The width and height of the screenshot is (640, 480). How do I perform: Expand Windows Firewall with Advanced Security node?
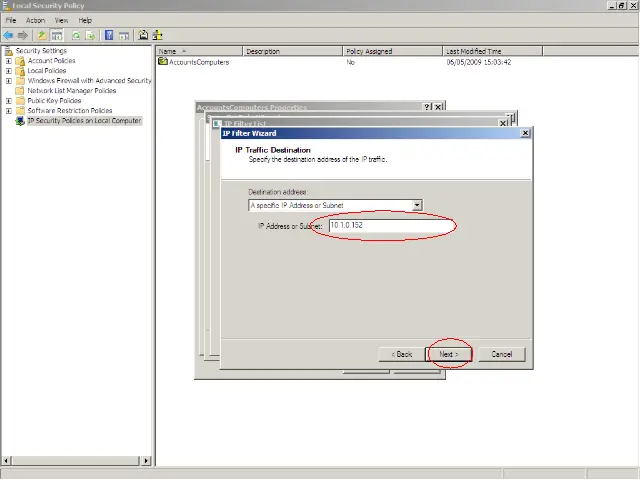[x=9, y=81]
